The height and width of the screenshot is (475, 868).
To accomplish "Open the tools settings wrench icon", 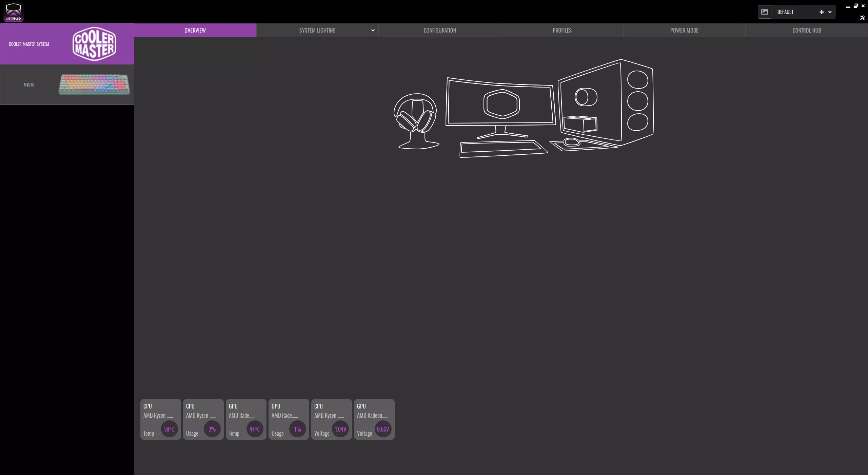I will coord(862,18).
